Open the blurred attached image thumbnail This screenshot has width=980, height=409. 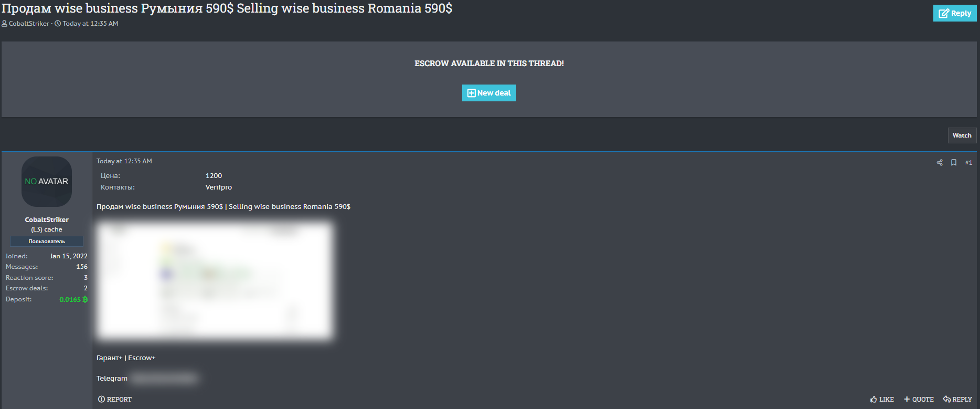pyautogui.click(x=215, y=280)
